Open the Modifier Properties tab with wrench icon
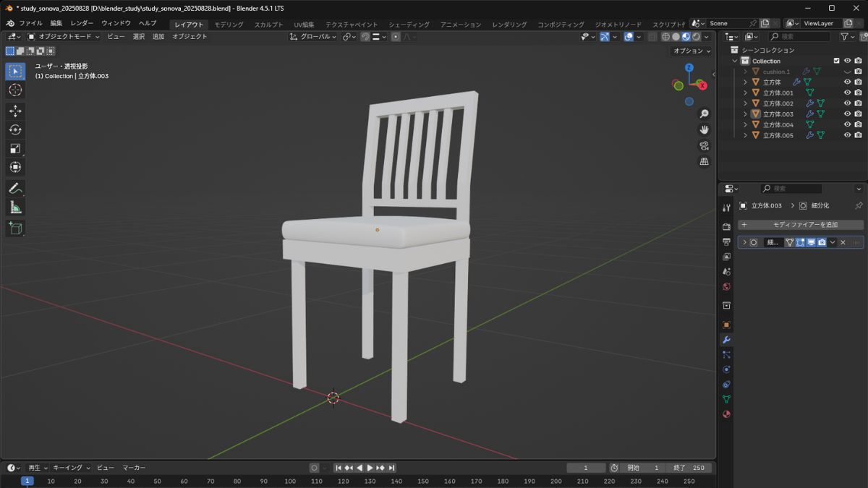 726,340
